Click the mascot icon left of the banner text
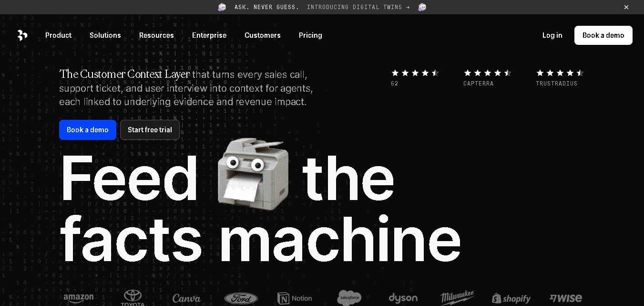This screenshot has width=644, height=306. (x=222, y=7)
